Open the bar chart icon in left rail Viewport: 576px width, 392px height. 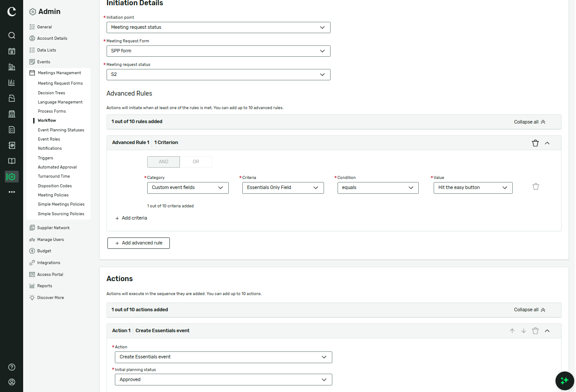coord(12,83)
